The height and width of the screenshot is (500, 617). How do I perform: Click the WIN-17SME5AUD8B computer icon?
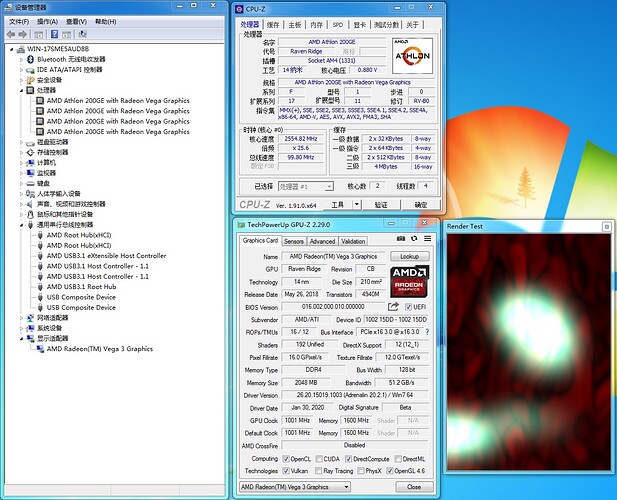21,49
